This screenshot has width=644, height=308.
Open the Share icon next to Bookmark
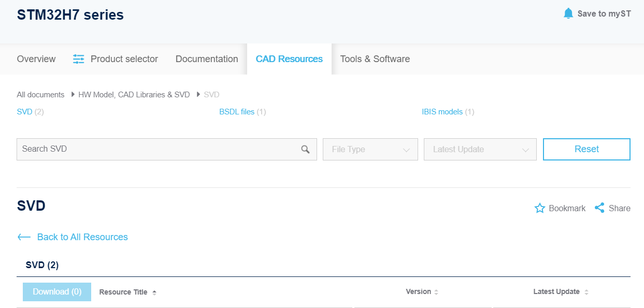[600, 208]
